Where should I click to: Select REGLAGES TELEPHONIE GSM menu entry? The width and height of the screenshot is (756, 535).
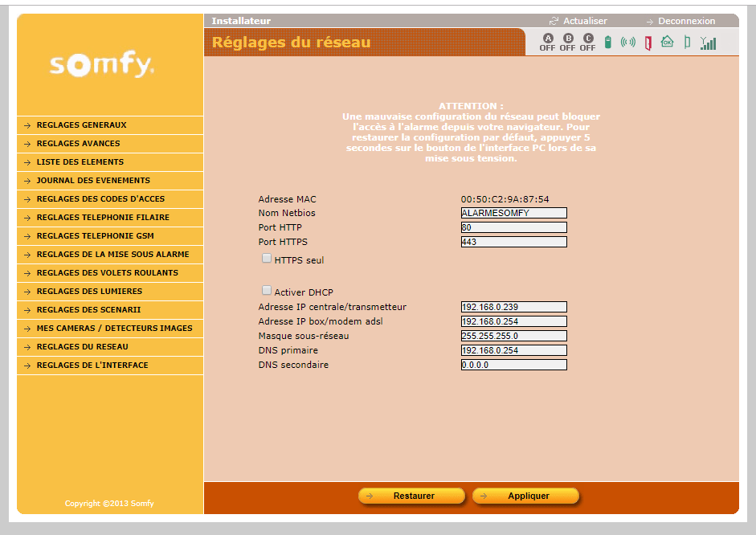[95, 236]
